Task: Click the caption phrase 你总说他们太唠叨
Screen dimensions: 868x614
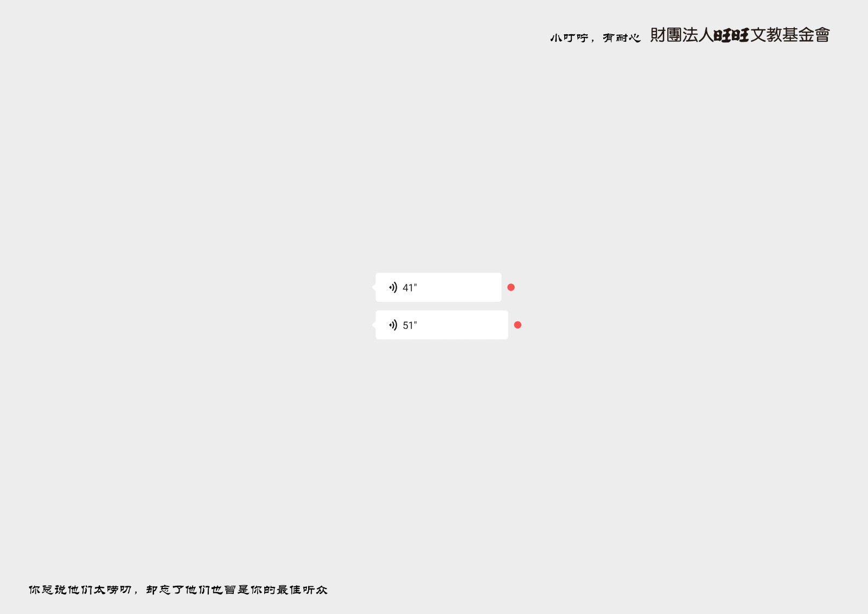Action: pyautogui.click(x=80, y=590)
